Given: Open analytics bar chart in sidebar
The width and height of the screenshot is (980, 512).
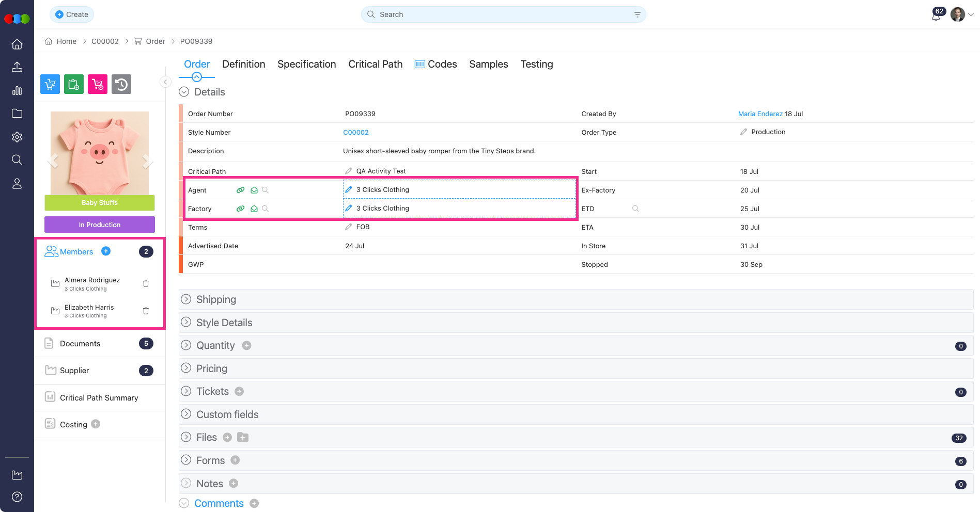Looking at the screenshot, I should (17, 91).
